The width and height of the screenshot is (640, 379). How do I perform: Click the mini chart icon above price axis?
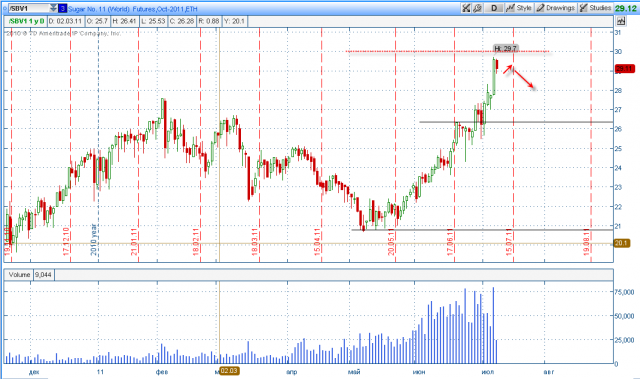coord(621,21)
